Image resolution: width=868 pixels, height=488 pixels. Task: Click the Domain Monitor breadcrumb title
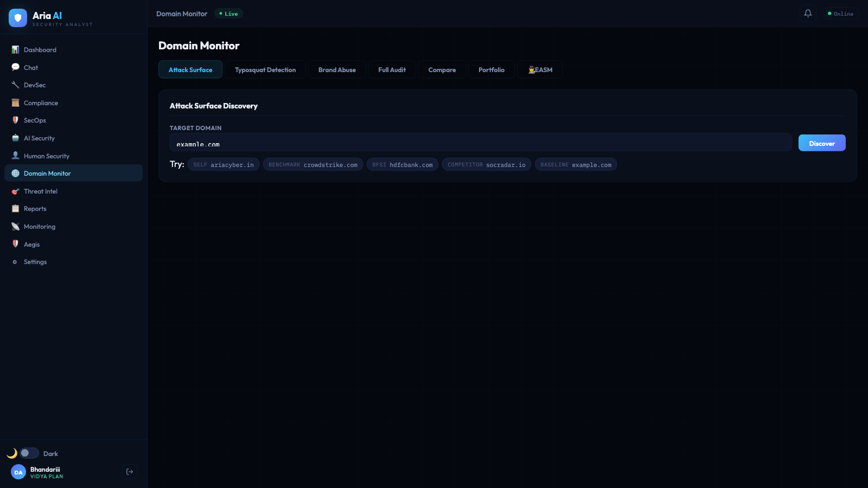[x=182, y=14]
